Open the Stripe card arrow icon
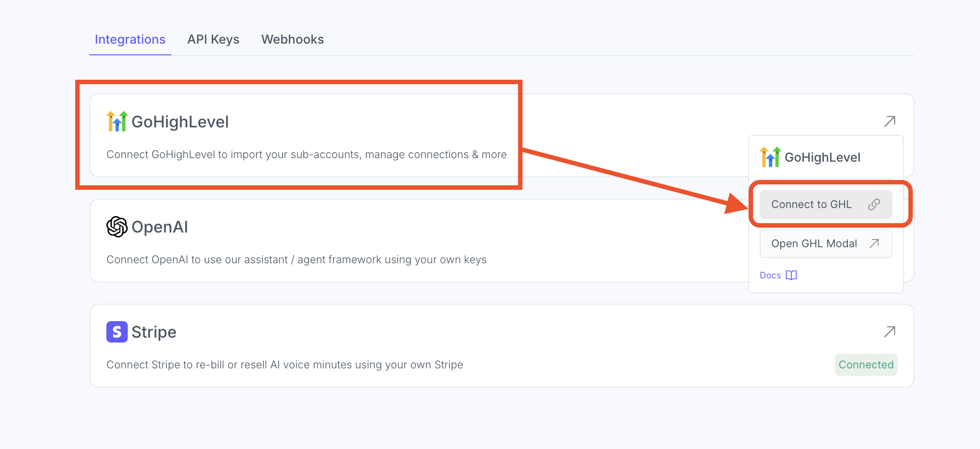Viewport: 980px width, 449px height. click(890, 331)
